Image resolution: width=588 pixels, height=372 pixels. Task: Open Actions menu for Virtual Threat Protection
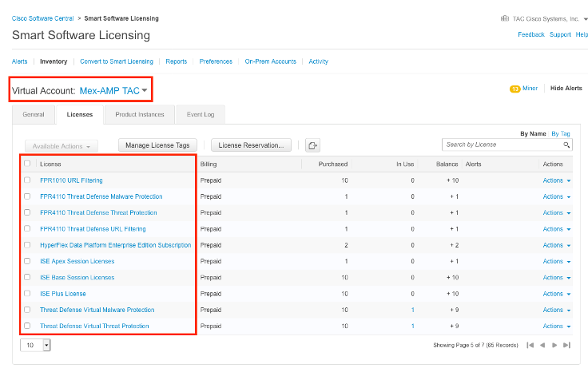click(557, 326)
